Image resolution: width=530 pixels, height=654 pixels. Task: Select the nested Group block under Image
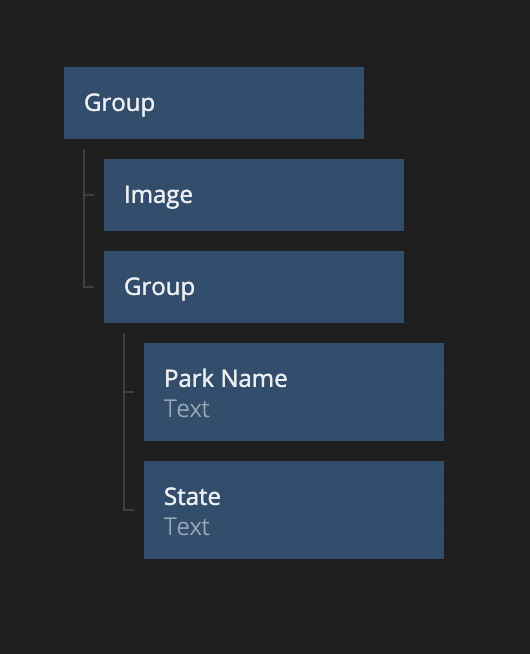point(254,287)
